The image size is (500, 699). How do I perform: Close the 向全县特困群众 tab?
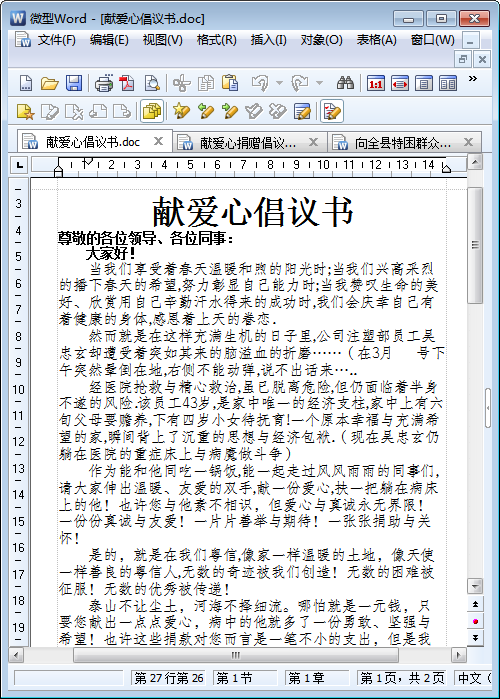pos(468,142)
